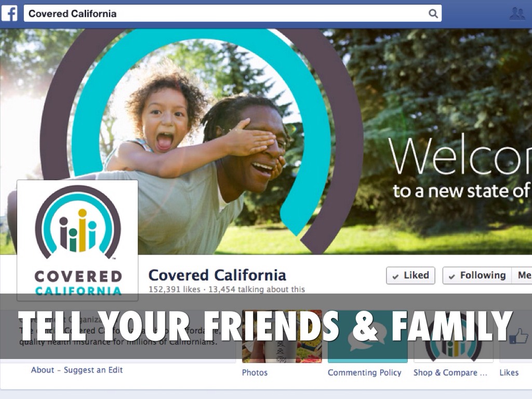Viewport: 532px width, 399px height.
Task: Click the Covered California page title
Action: coord(217,275)
